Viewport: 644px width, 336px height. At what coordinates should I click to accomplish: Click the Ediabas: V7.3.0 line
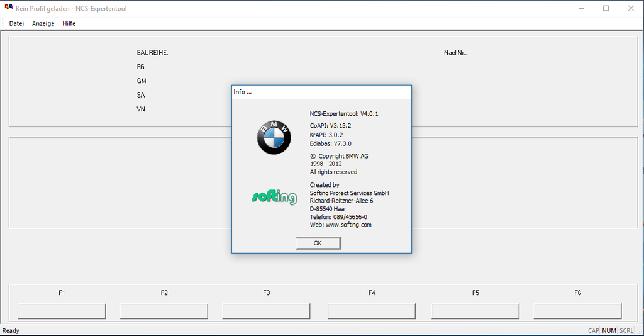click(x=331, y=143)
